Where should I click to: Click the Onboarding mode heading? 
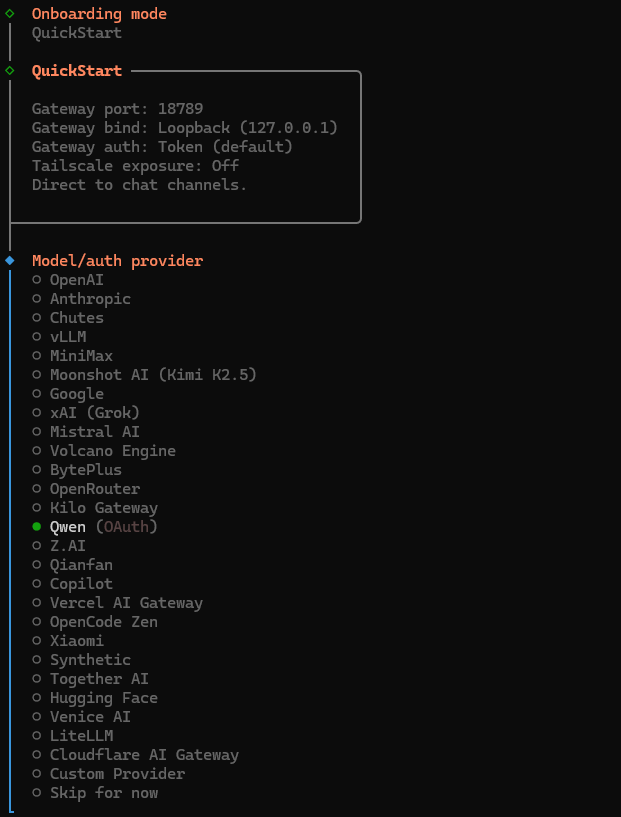[99, 14]
